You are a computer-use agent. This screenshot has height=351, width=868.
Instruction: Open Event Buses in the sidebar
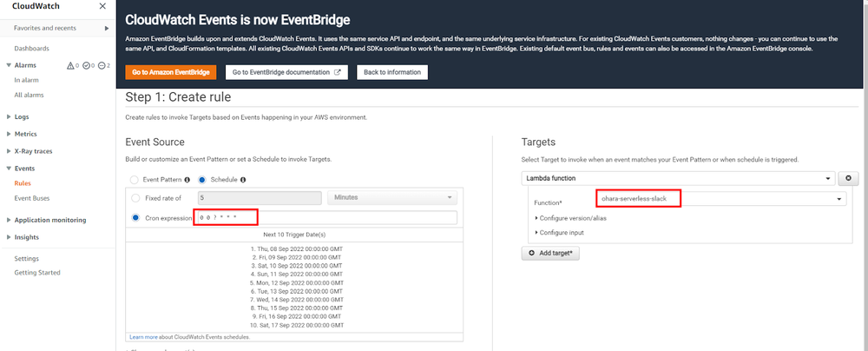coord(30,198)
